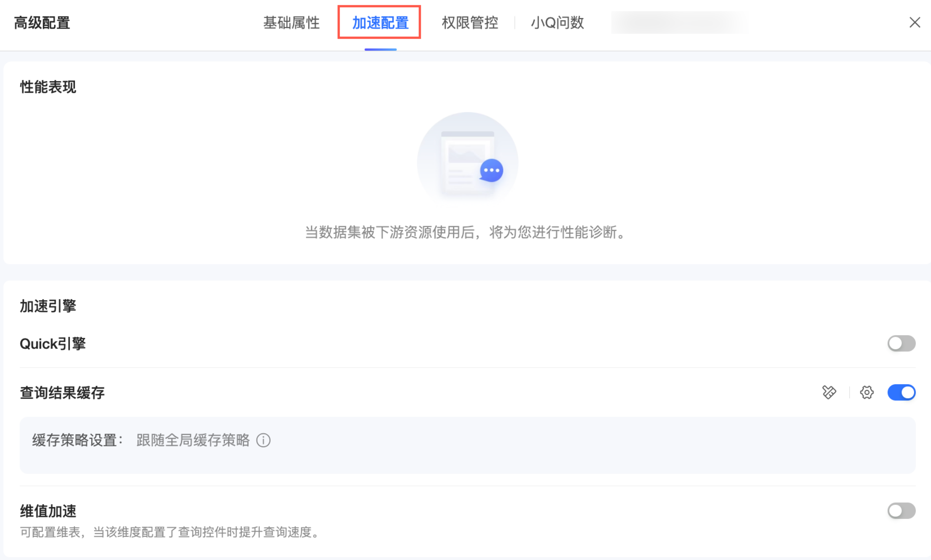Image resolution: width=931 pixels, height=560 pixels.
Task: Click the 可配置维表 description text
Action: pyautogui.click(x=170, y=532)
